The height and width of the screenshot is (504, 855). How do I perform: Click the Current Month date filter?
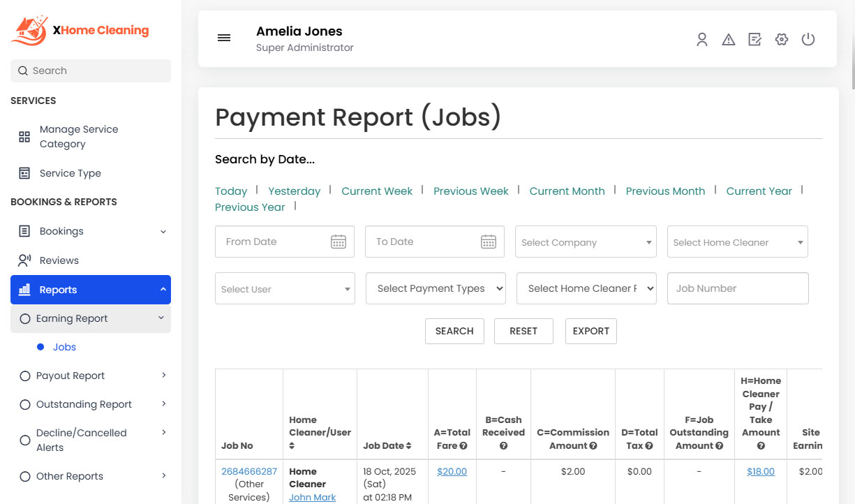point(567,191)
